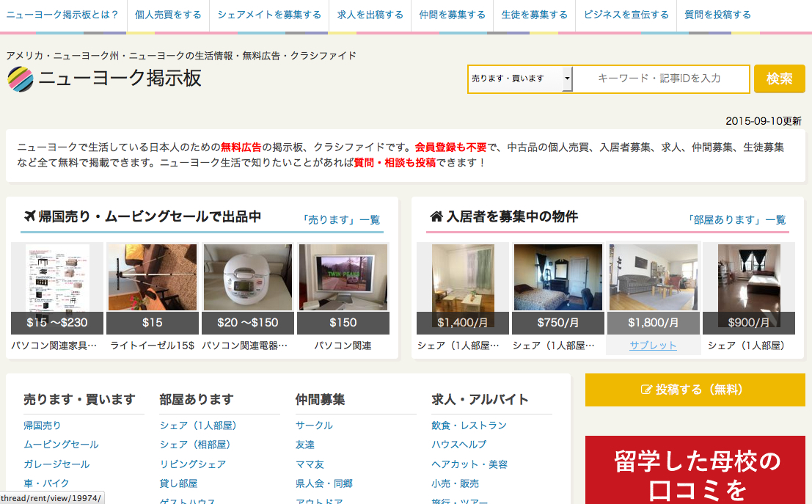The image size is (812, 504).
Task: Open シェア（相部屋）category link
Action: pyautogui.click(x=195, y=445)
